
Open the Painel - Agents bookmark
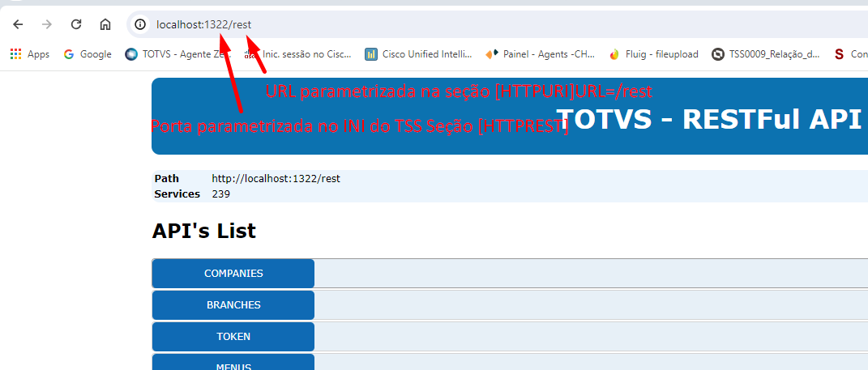pos(540,54)
